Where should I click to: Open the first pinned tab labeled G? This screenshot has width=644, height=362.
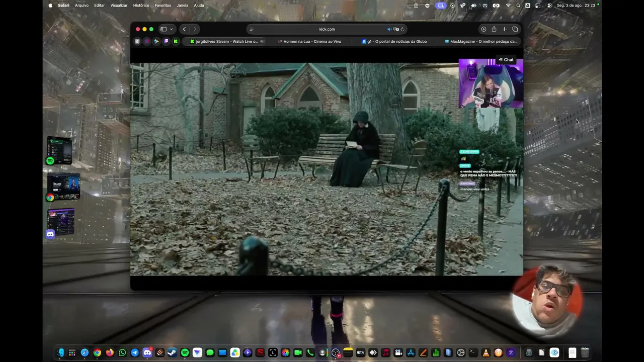tap(137, 41)
